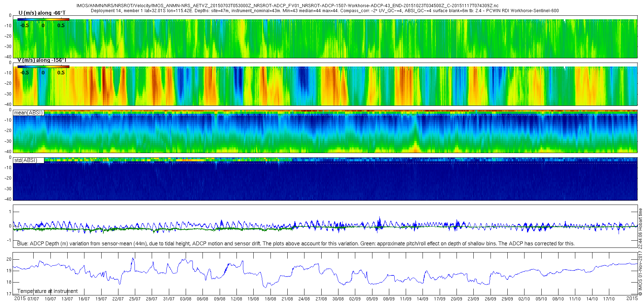The width and height of the screenshot is (644, 304).
Task: Click the '20' tick on temperature axis
Action: click(x=9, y=259)
